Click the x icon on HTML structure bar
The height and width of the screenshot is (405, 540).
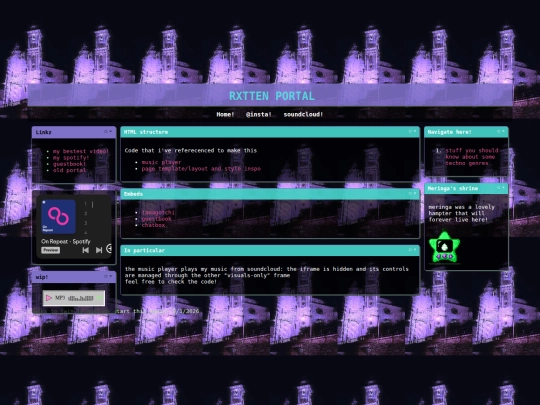(x=415, y=132)
